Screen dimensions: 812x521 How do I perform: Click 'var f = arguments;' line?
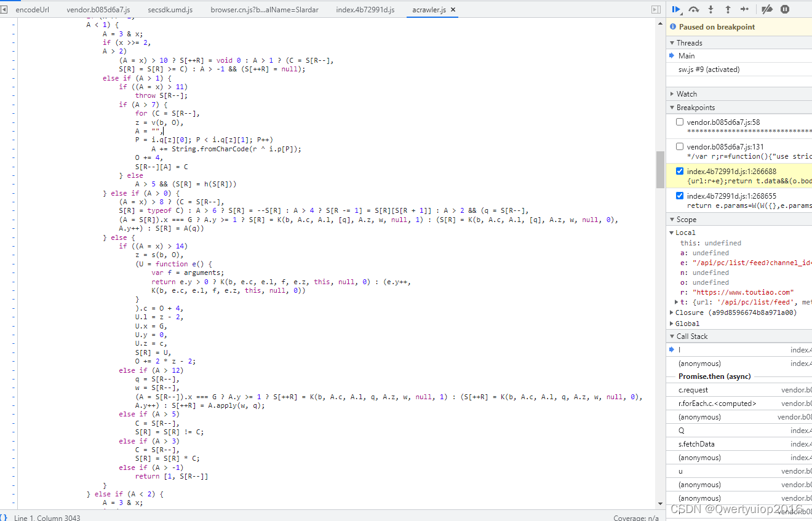188,272
